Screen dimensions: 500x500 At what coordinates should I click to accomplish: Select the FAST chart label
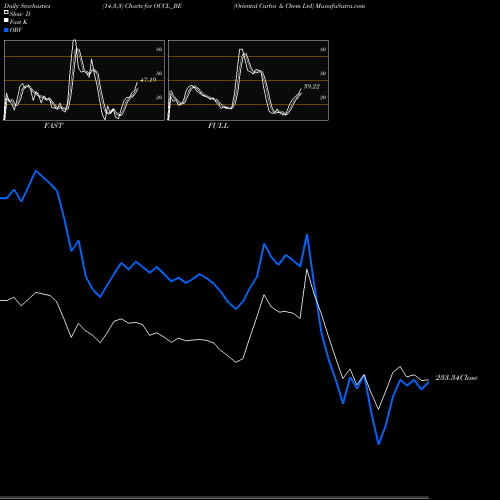coord(53,126)
